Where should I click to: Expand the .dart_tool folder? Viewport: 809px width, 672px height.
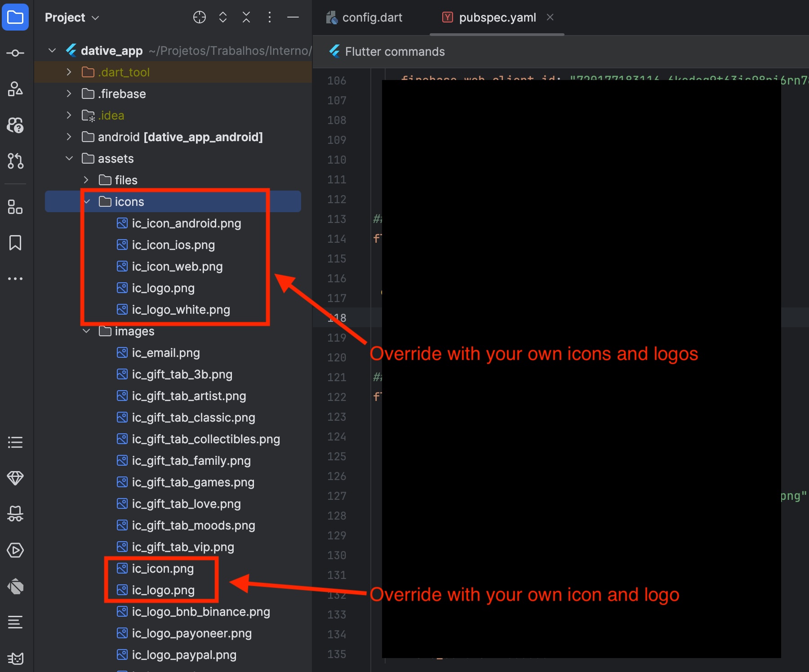(x=69, y=72)
